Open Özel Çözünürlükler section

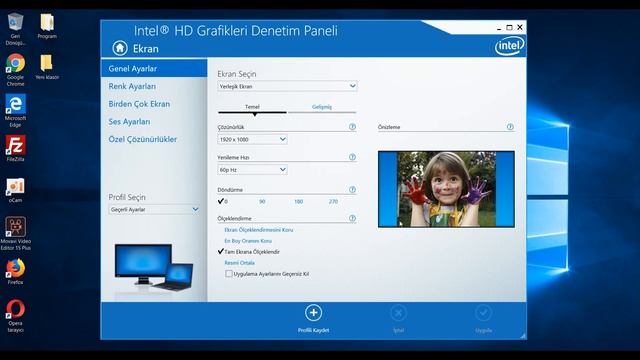coord(143,139)
